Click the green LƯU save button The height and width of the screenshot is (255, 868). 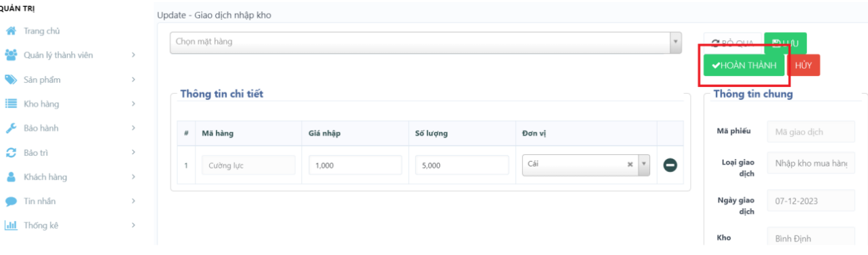point(785,44)
